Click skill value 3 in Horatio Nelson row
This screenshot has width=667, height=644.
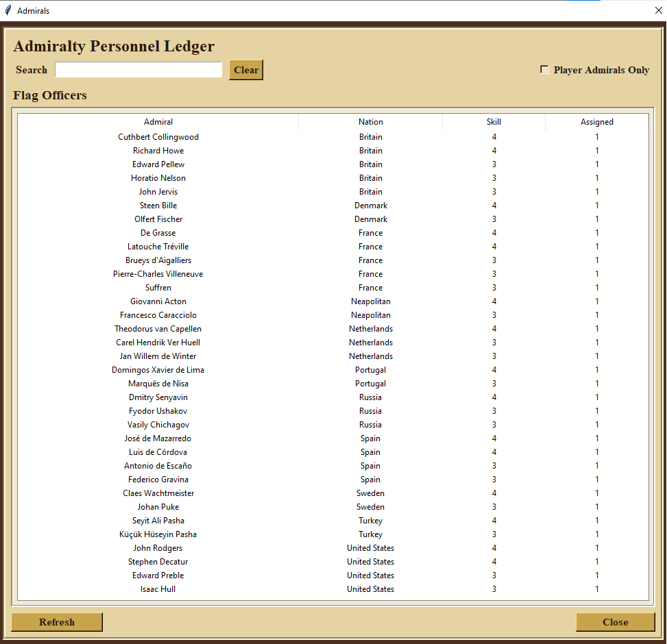pyautogui.click(x=494, y=178)
